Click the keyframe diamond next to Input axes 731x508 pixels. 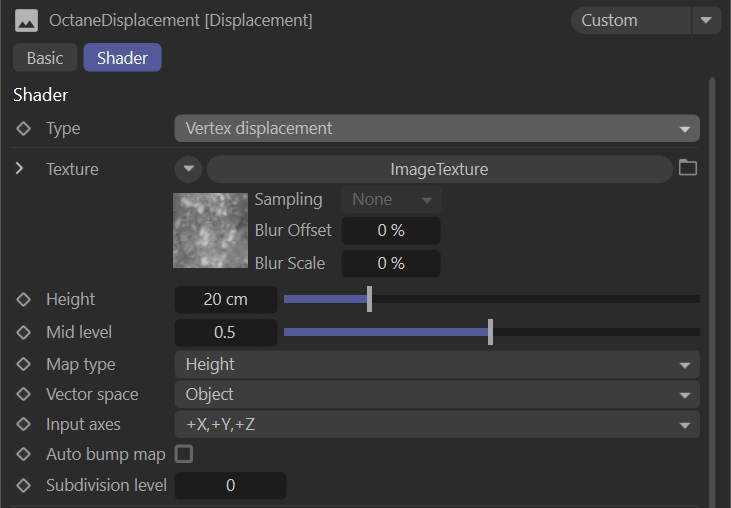point(23,424)
